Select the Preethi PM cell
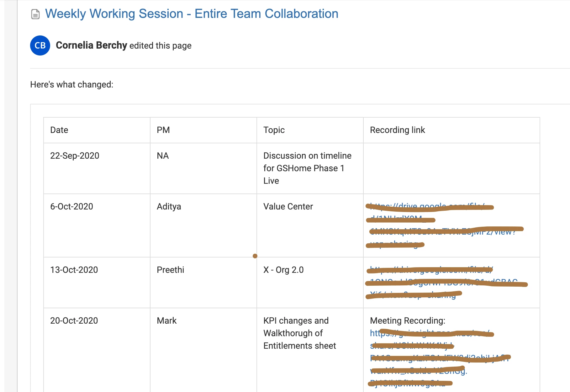570x392 pixels. (x=203, y=283)
